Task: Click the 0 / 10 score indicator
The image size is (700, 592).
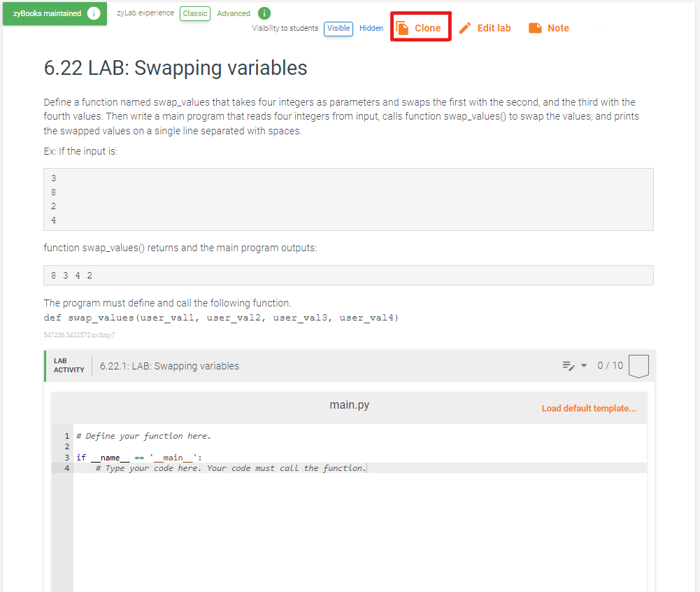Action: [610, 365]
